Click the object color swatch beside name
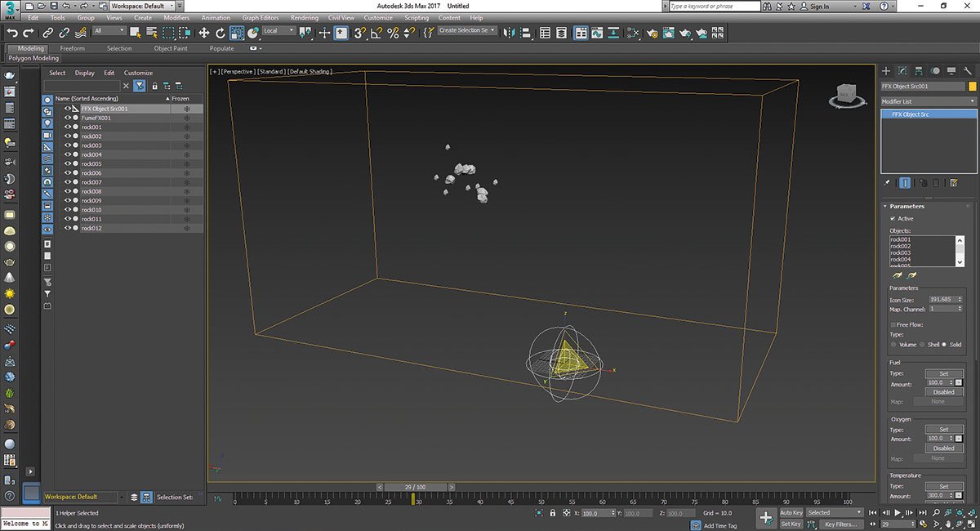The height and width of the screenshot is (531, 980). pyautogui.click(x=973, y=86)
